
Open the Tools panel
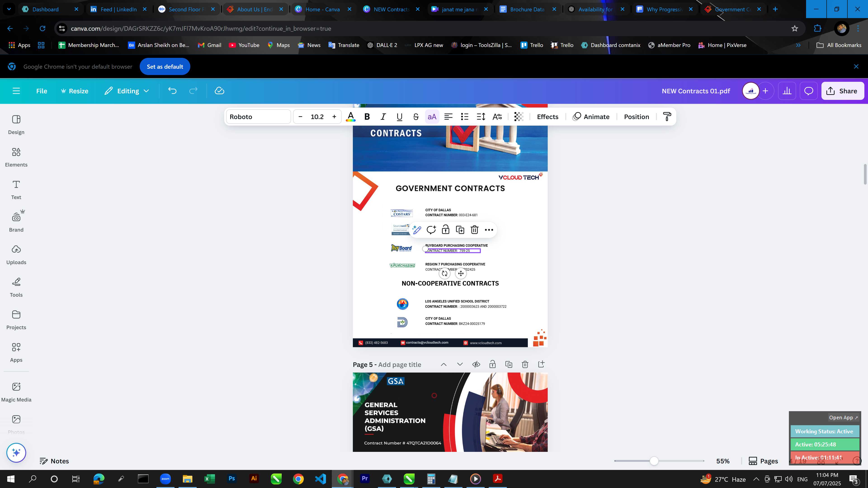[x=16, y=287]
